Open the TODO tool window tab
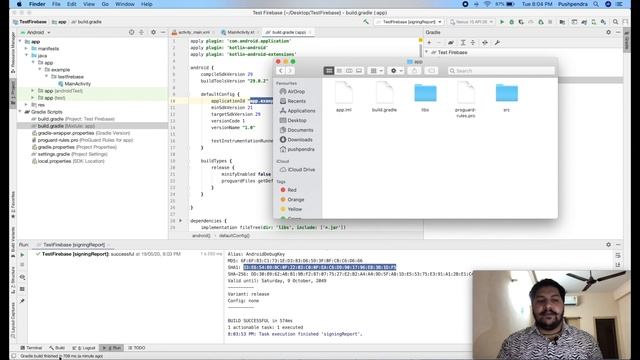This screenshot has height=360, width=640. [x=137, y=348]
